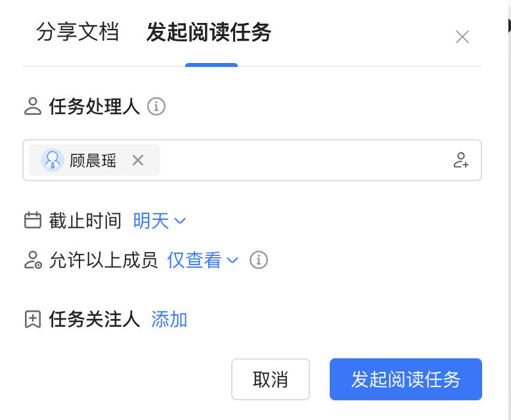Click the person icon beside 任务处理人
Screen dimensions: 511x420
pyautogui.click(x=33, y=106)
